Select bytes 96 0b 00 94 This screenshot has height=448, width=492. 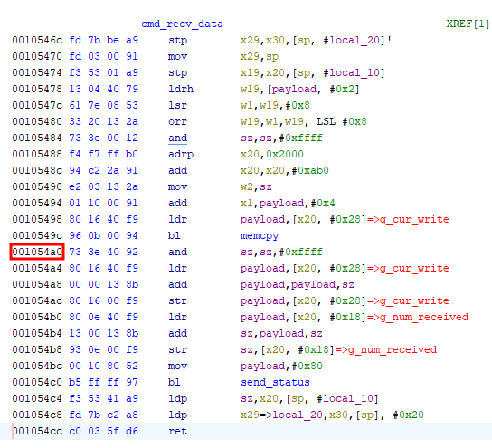[103, 235]
